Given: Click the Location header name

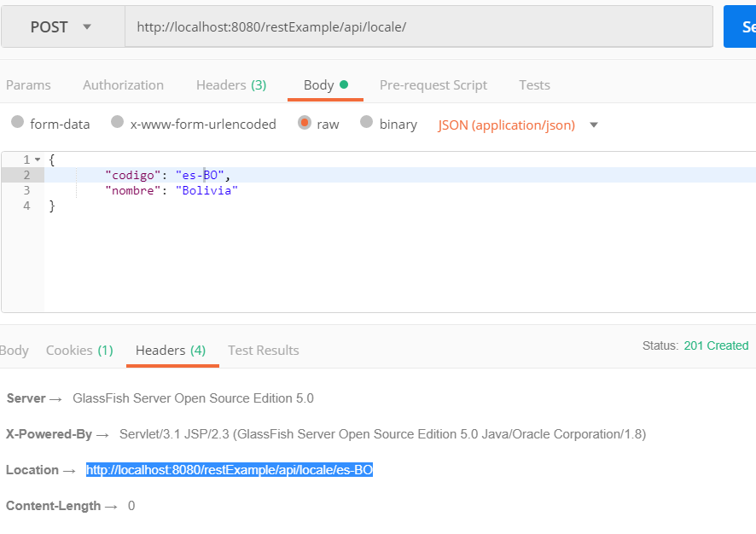Looking at the screenshot, I should [32, 470].
